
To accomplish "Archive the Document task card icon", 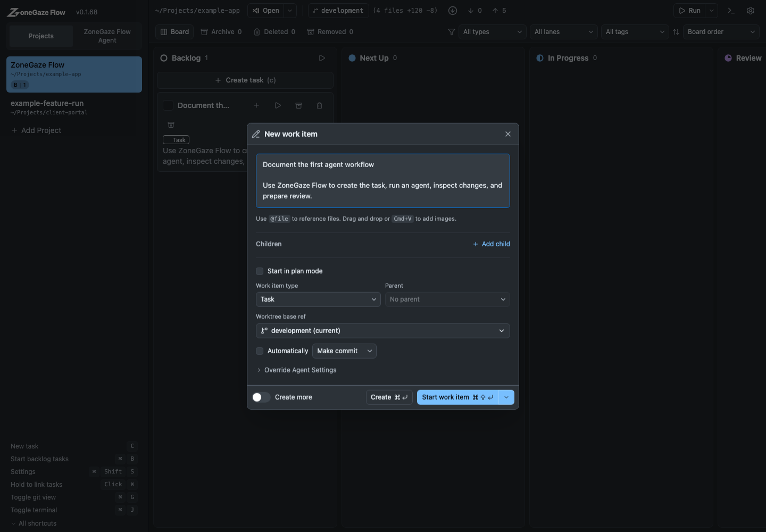I will (298, 105).
